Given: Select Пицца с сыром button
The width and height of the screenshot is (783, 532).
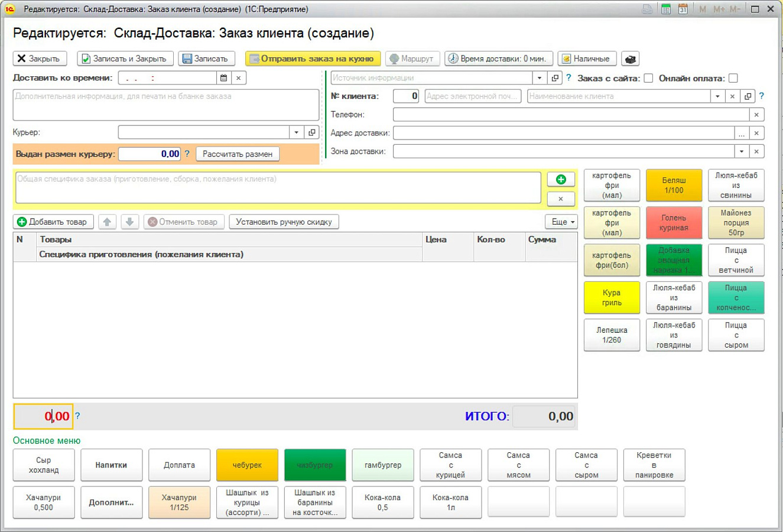Looking at the screenshot, I should click(x=736, y=335).
